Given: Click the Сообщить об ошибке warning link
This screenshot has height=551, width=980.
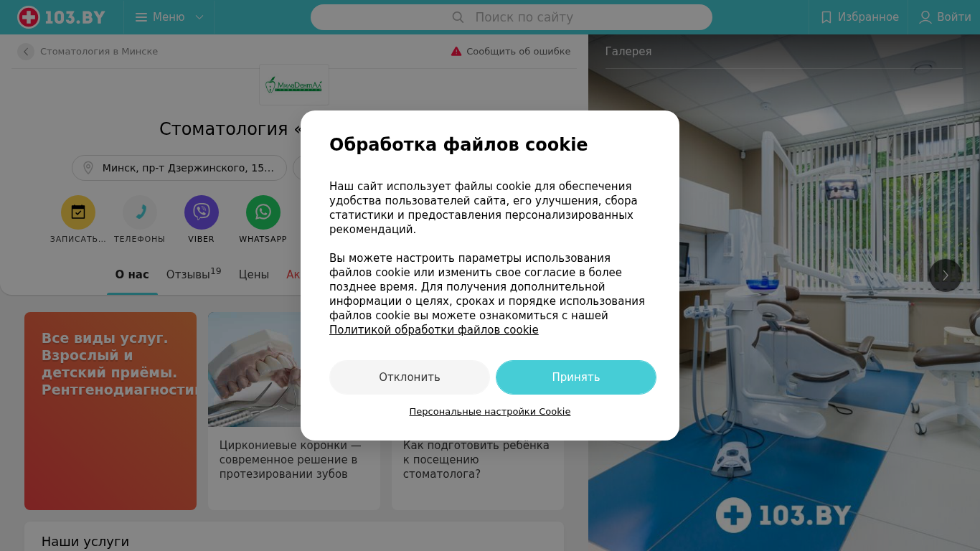Looking at the screenshot, I should click(511, 52).
